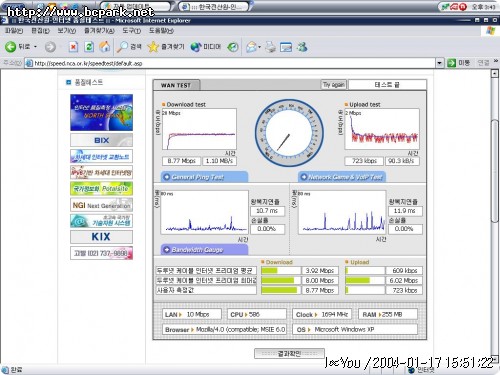Click the vertical scrollbar up arrow
500x375 pixels.
[495, 74]
